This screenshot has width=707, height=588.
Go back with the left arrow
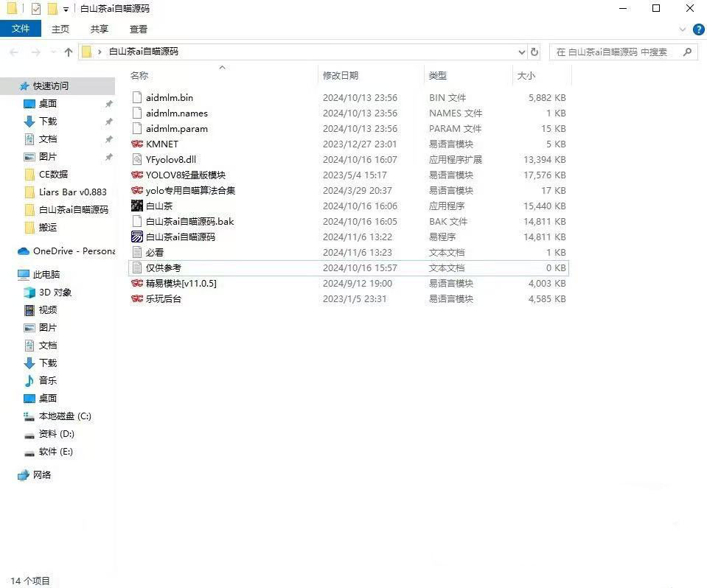[14, 52]
